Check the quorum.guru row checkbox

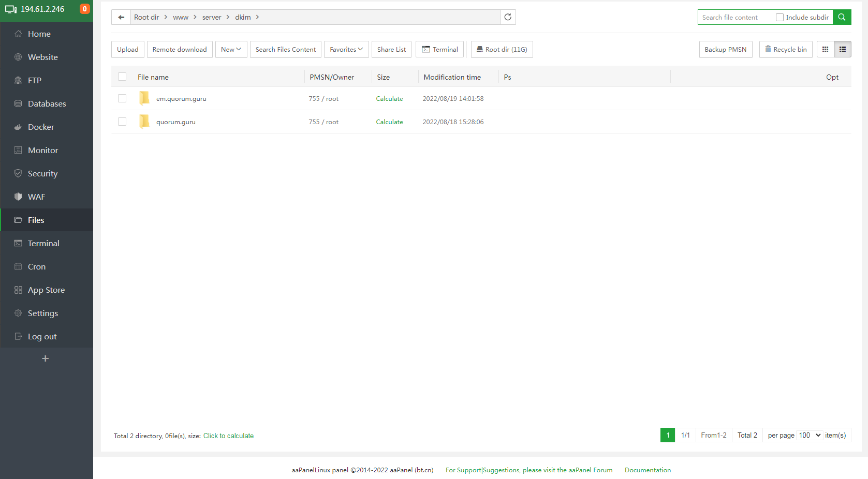(122, 122)
